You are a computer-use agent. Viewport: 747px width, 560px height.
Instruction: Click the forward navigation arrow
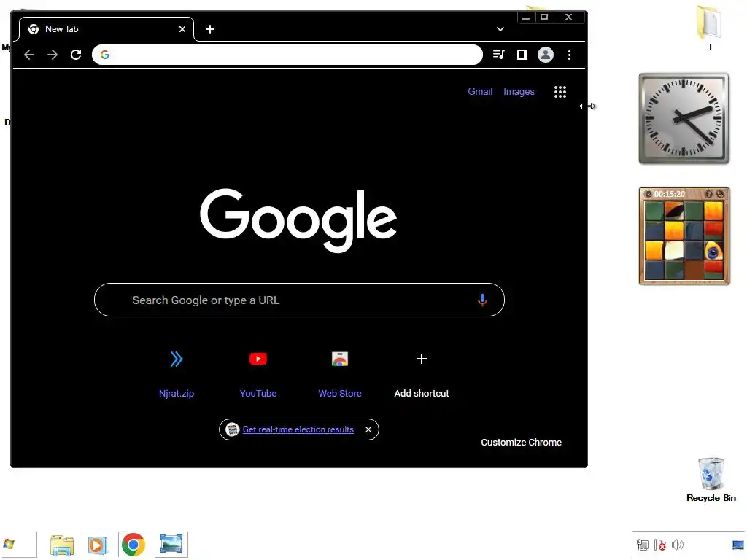point(53,55)
